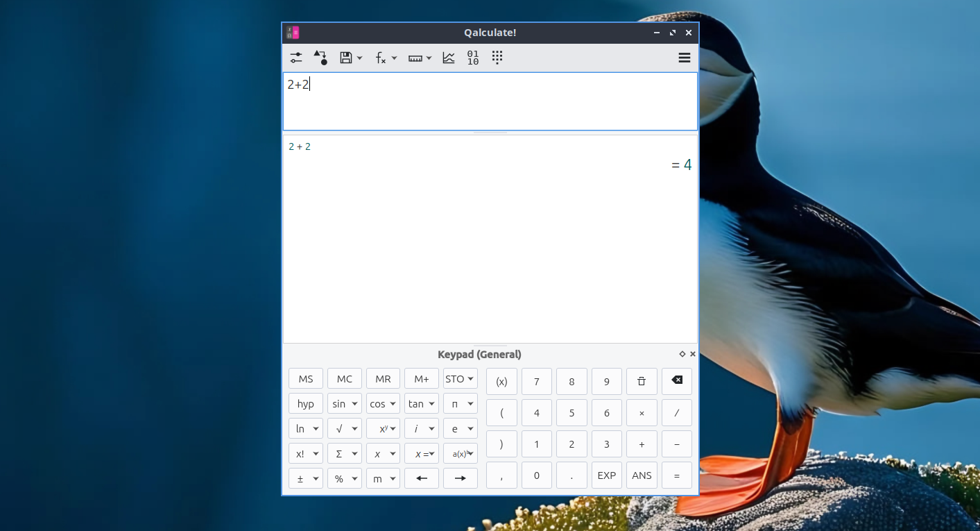Screen dimensions: 980x531
Task: Open the units ruler dropdown arrow
Action: pyautogui.click(x=429, y=58)
